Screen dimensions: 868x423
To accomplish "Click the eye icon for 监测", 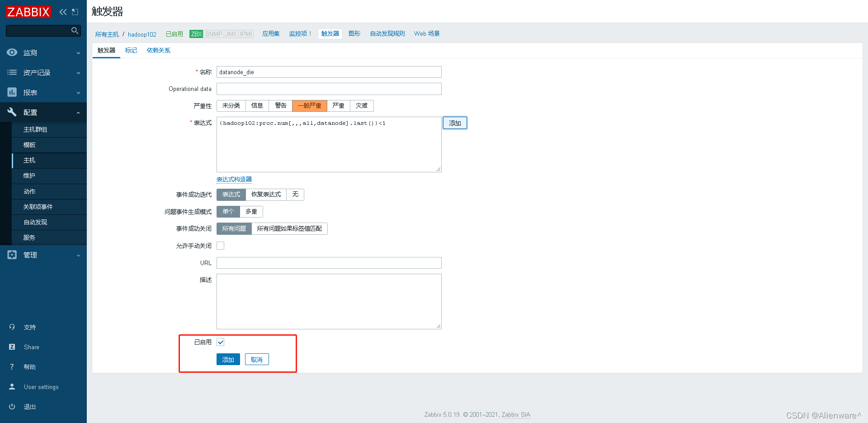I will pyautogui.click(x=12, y=52).
